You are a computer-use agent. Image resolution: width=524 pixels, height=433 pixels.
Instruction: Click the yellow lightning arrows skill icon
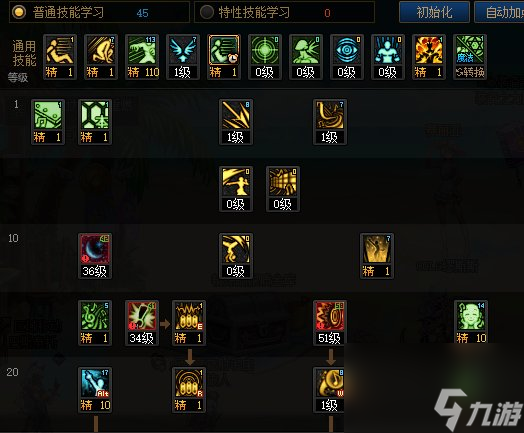tap(236, 116)
